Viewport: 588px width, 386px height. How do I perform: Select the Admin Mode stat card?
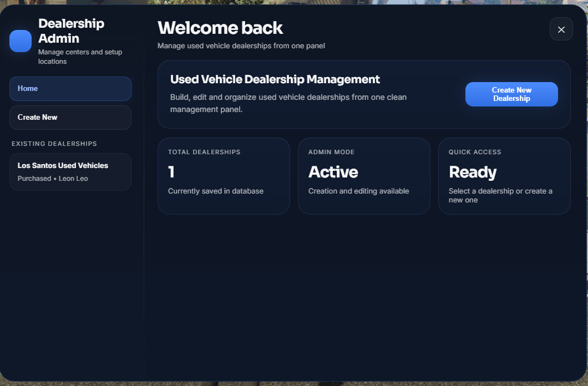tap(364, 176)
